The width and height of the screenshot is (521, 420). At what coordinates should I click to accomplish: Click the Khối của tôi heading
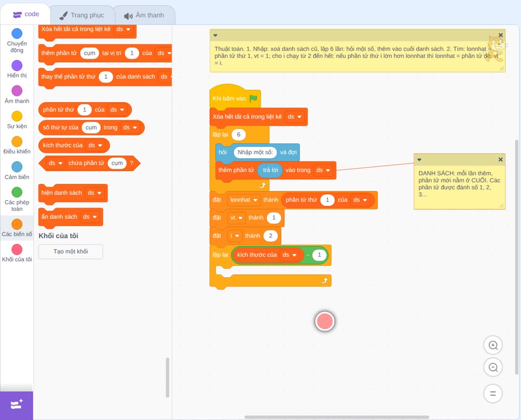(x=58, y=236)
